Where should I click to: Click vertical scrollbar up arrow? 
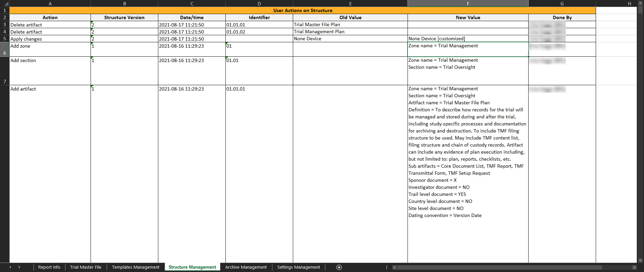(640, 3)
